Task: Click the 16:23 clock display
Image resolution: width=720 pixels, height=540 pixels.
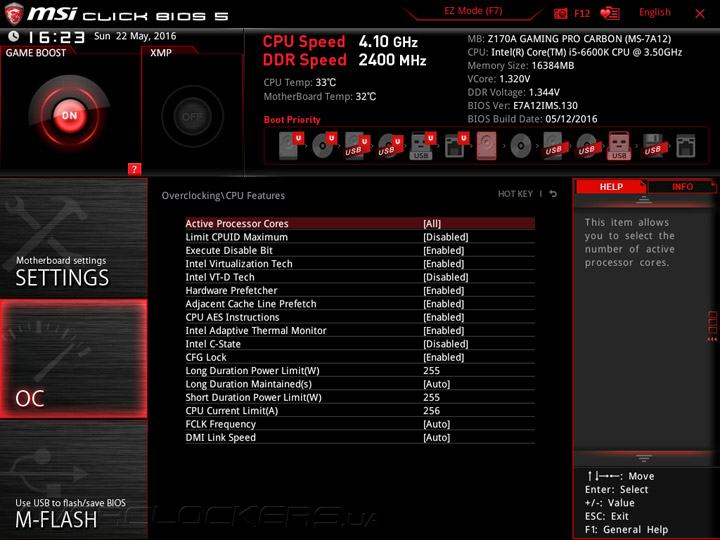Action: tap(56, 37)
